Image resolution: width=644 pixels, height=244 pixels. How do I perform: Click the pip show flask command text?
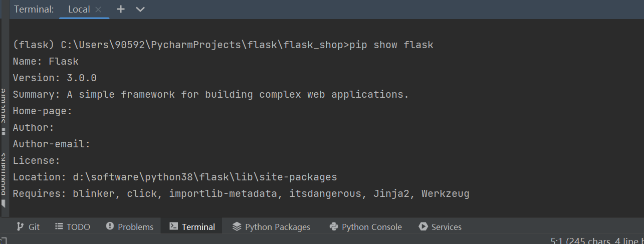pos(391,45)
